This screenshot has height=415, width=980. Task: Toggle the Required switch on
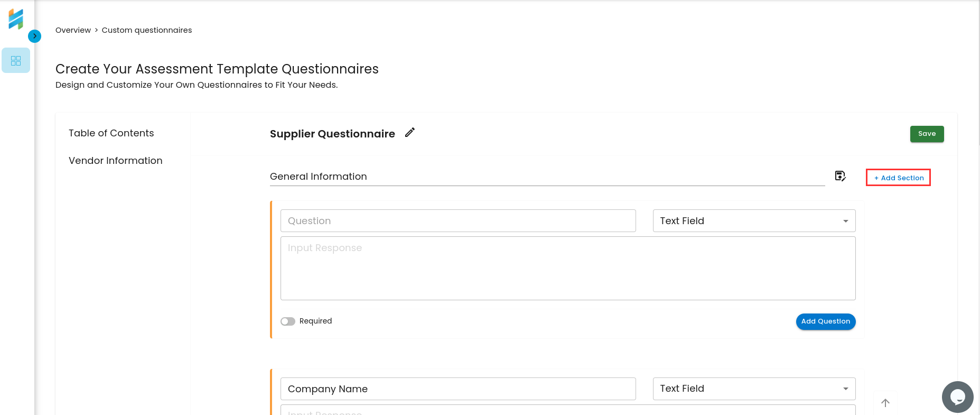tap(288, 321)
